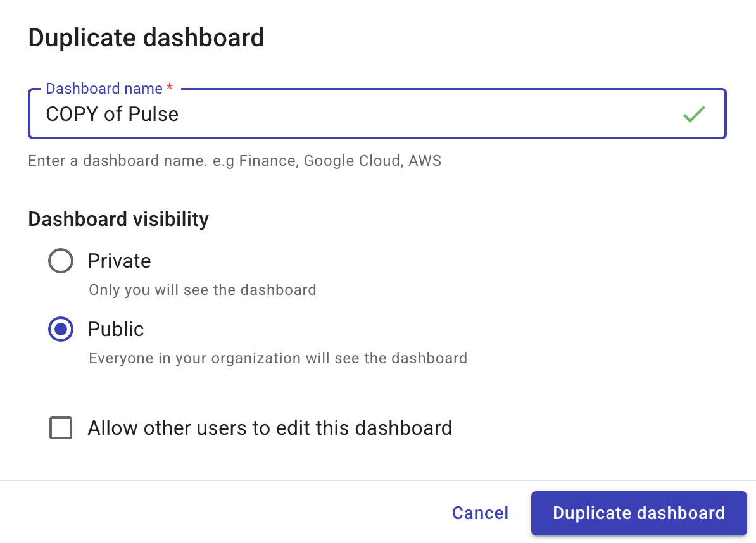The width and height of the screenshot is (756, 543).
Task: Select the Public visibility radio button
Action: [61, 329]
